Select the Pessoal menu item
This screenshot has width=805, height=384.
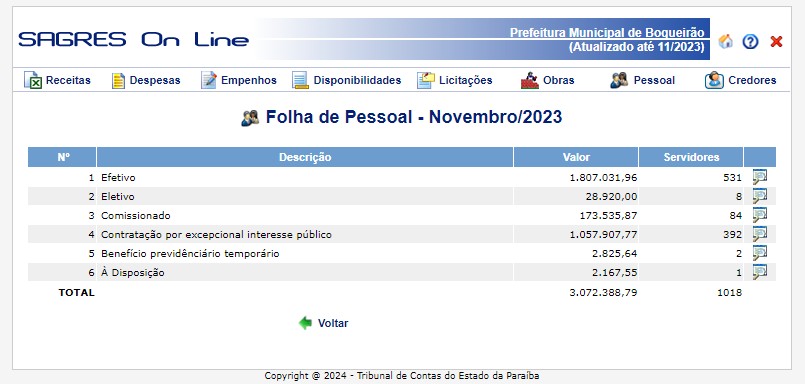tap(642, 80)
